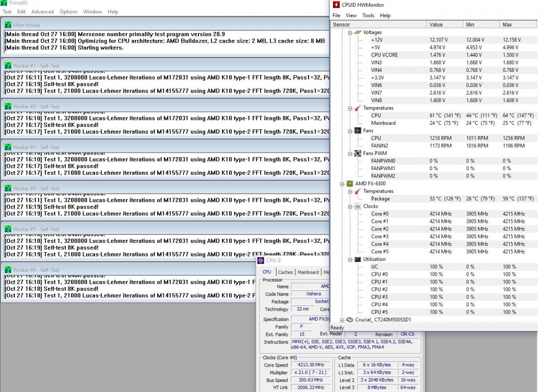This screenshot has width=555, height=392.
Task: Click the Voltages lightning icon
Action: [357, 32]
